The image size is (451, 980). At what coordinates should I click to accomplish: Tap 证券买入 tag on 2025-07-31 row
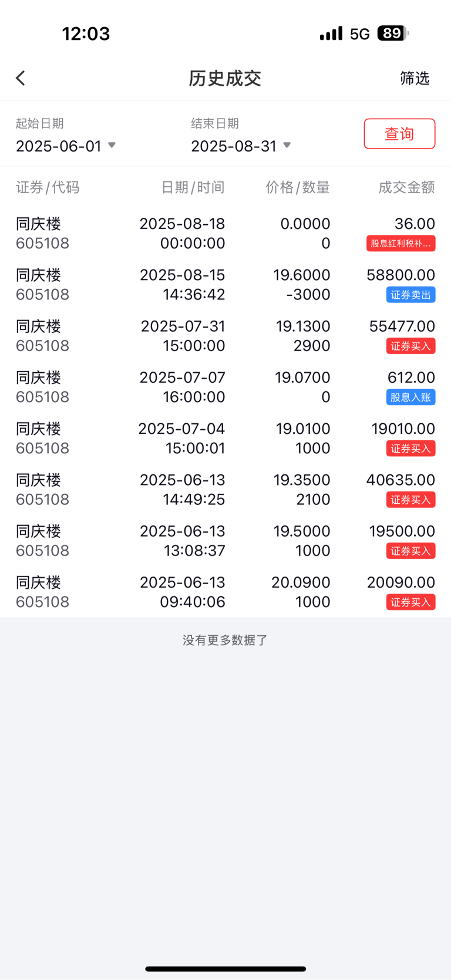point(410,346)
